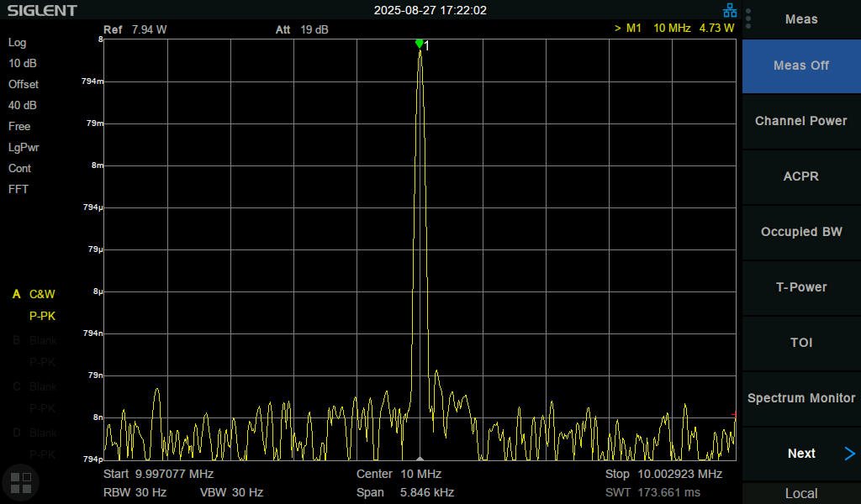Image resolution: width=861 pixels, height=504 pixels.
Task: Open the three-dot menu beside Meas
Action: point(748,18)
